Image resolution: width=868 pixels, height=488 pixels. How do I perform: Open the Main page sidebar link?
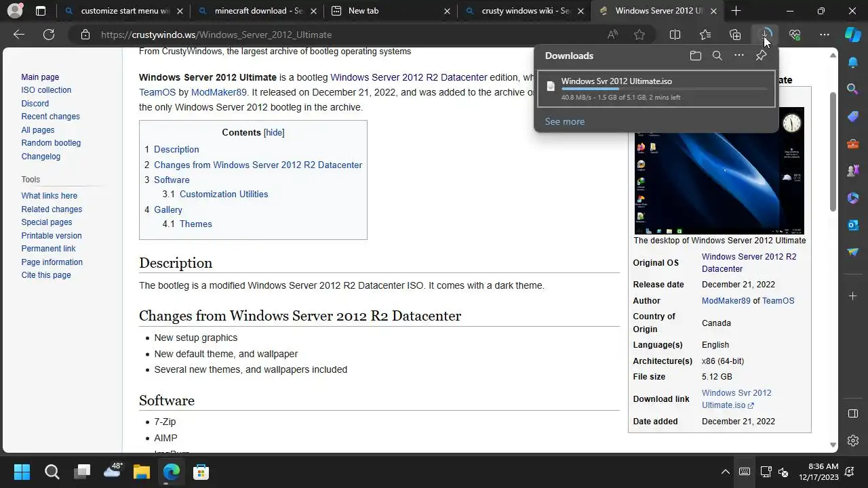[x=40, y=77]
